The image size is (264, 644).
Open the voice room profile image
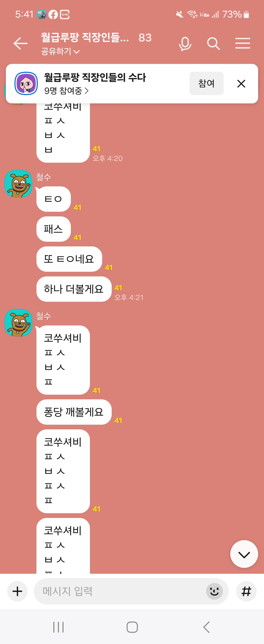click(x=26, y=83)
